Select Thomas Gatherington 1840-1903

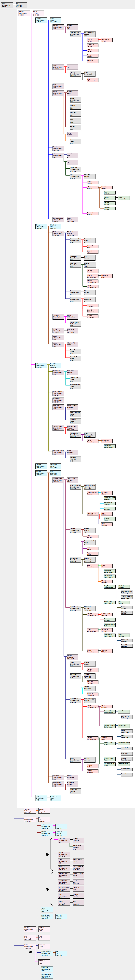(x=41, y=20)
